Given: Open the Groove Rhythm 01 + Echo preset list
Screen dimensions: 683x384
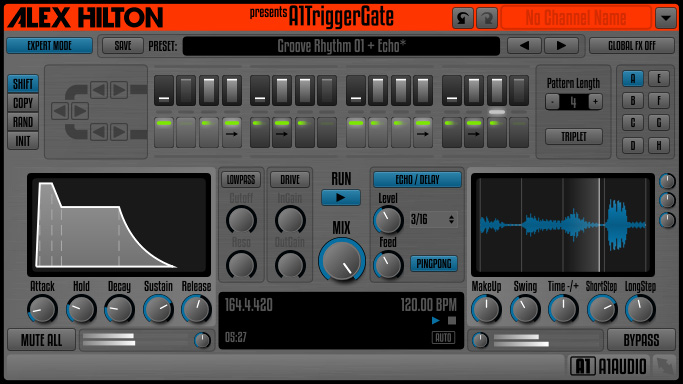Looking at the screenshot, I should 341,46.
